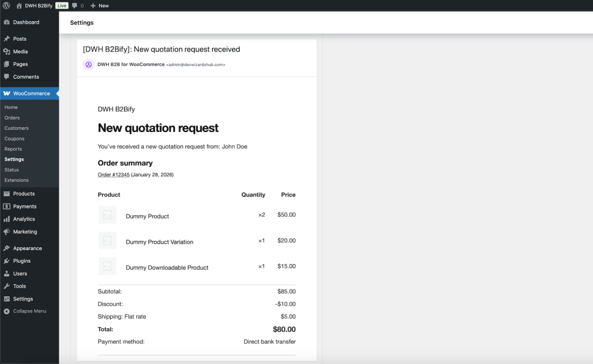Expand the WooCommerce menu item
Viewport: 593px width, 364px height.
[x=31, y=93]
